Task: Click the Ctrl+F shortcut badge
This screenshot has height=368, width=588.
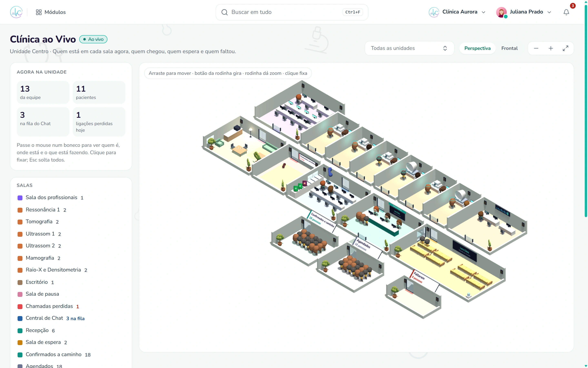Action: (x=353, y=12)
